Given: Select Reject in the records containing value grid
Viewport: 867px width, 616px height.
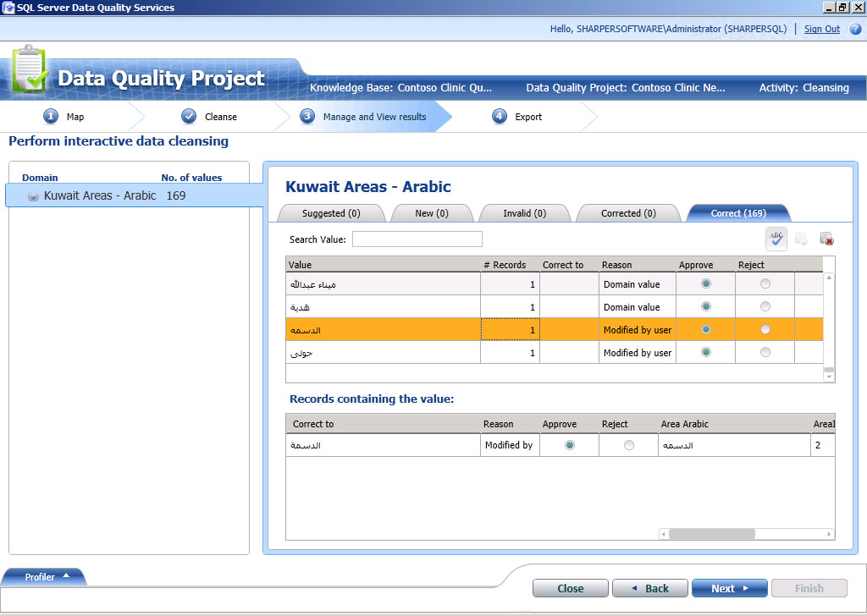Looking at the screenshot, I should pyautogui.click(x=629, y=445).
